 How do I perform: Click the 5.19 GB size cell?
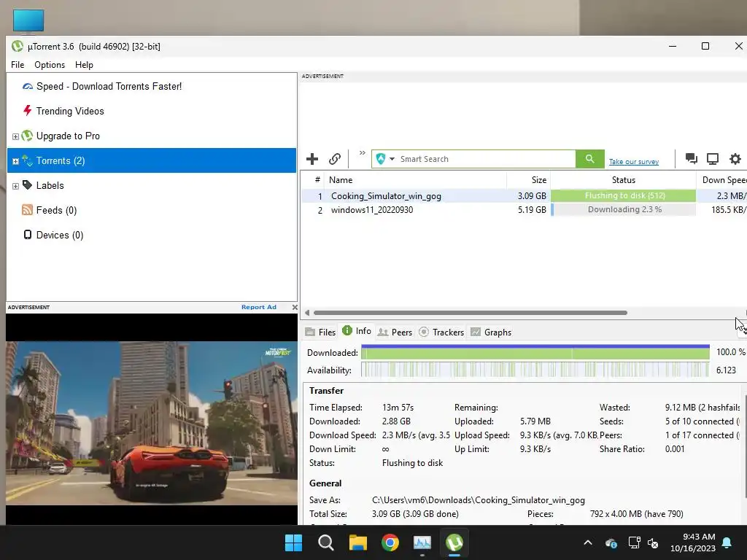(x=532, y=209)
